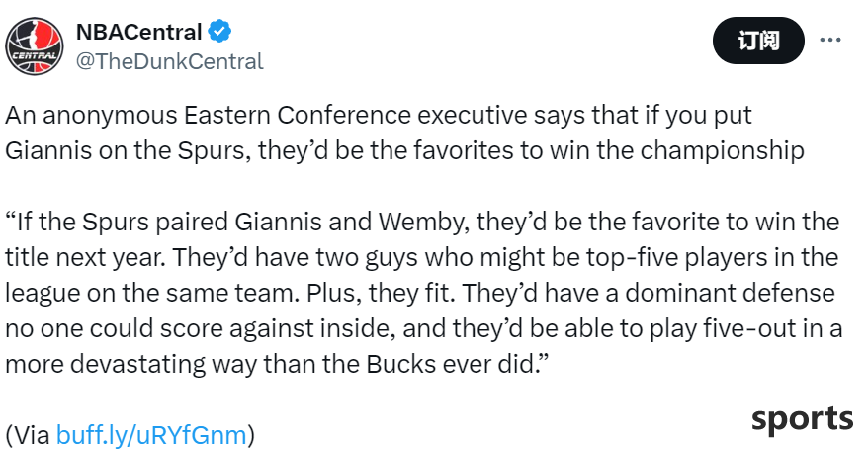
Task: Open the three-dot more options menu
Action: [x=830, y=40]
